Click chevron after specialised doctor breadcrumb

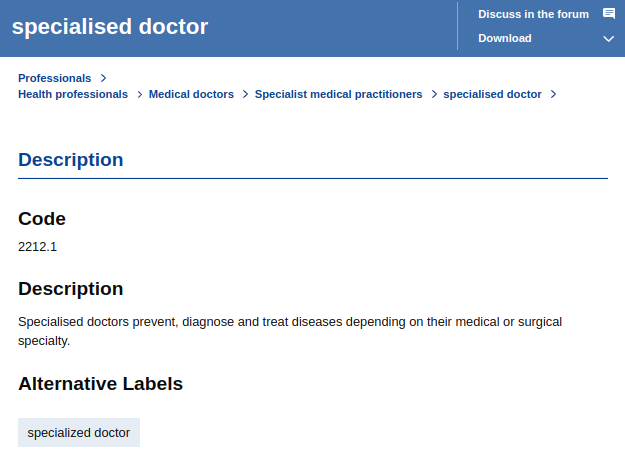pyautogui.click(x=554, y=94)
